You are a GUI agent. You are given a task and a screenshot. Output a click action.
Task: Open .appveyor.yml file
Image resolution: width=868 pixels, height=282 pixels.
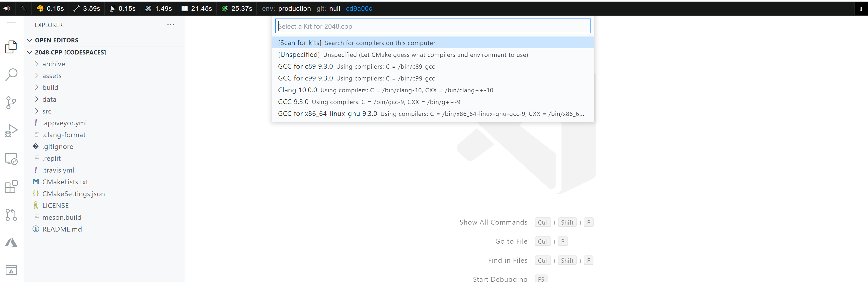[x=104, y=123]
